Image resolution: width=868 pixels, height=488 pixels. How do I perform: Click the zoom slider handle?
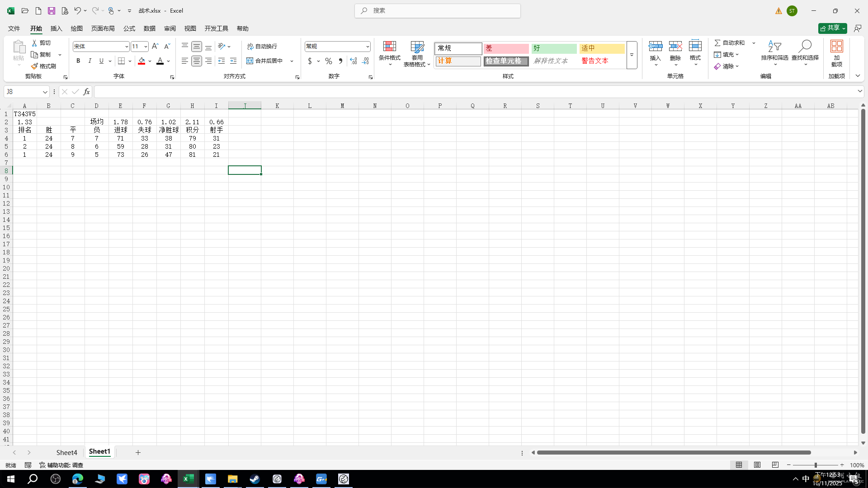point(816,465)
